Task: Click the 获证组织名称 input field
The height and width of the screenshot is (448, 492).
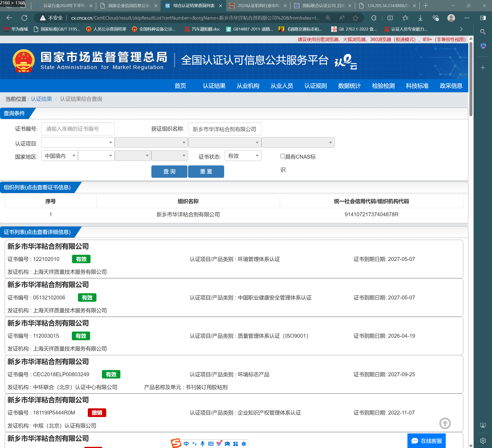Action: (x=225, y=129)
